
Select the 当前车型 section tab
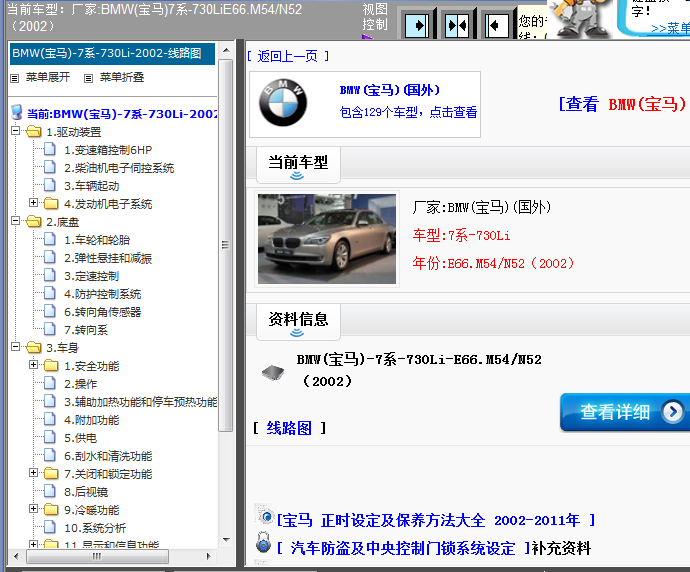coord(298,165)
